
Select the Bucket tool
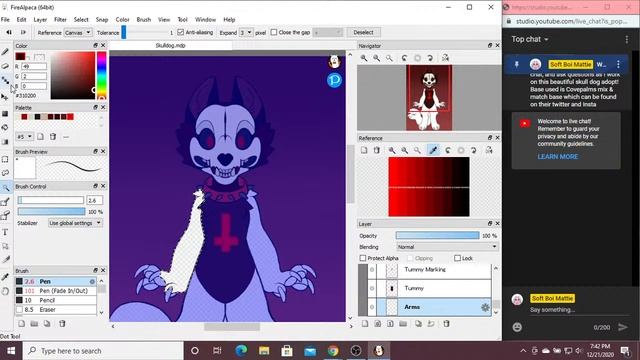5,127
